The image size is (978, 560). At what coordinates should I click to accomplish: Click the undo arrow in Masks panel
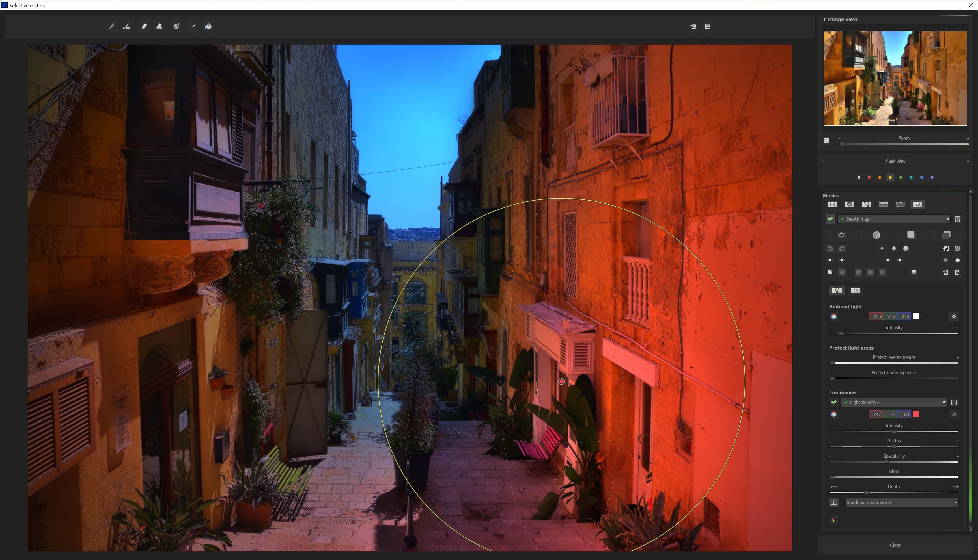830,248
